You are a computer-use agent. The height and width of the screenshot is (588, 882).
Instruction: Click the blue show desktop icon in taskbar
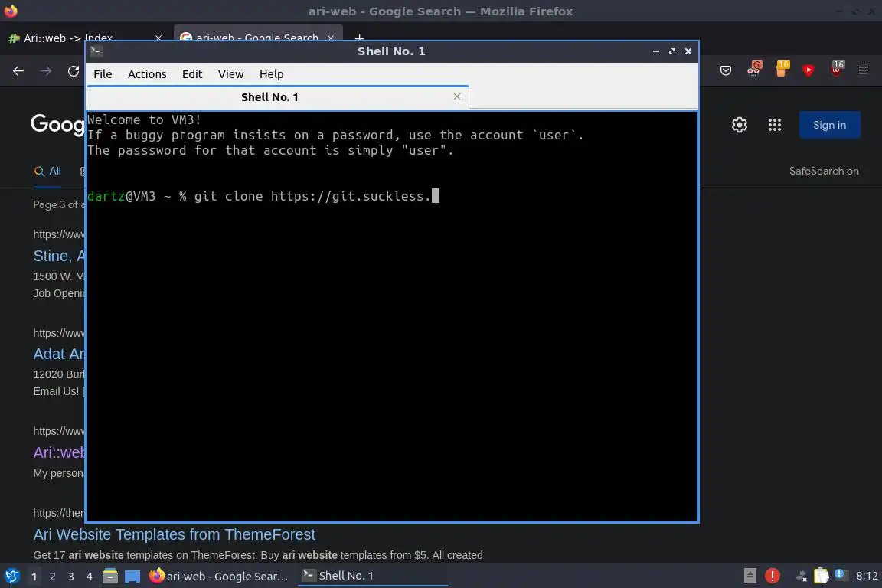click(x=132, y=577)
